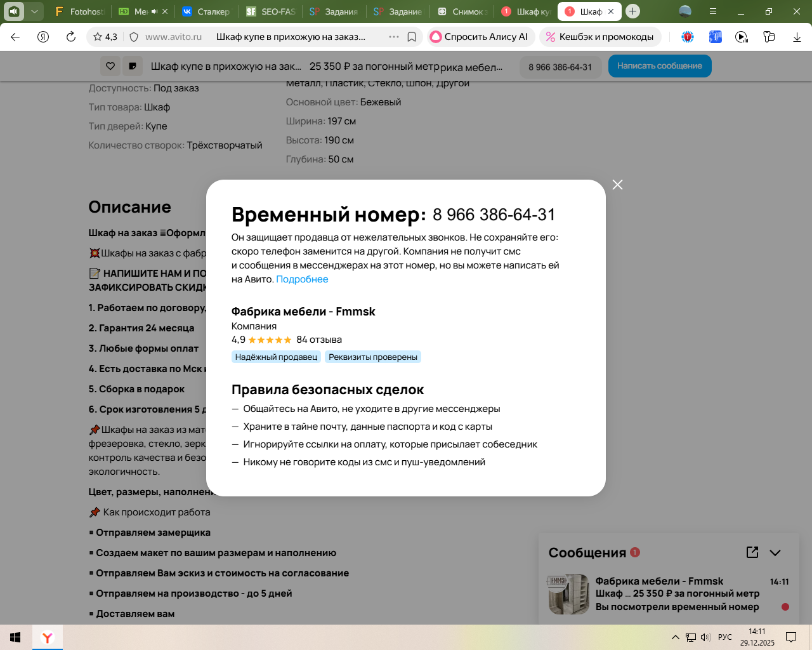Close the temporary phone number popup
The width and height of the screenshot is (812, 650).
pyautogui.click(x=617, y=185)
